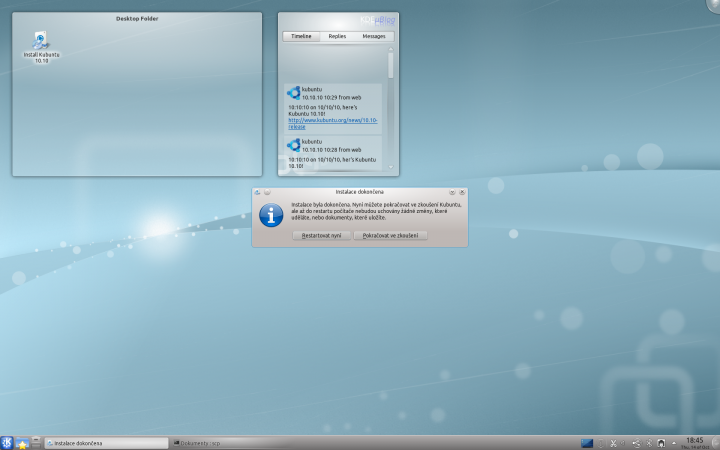This screenshot has width=720, height=450.
Task: Open the Klipper clipboard scissors tray icon
Action: tap(613, 444)
